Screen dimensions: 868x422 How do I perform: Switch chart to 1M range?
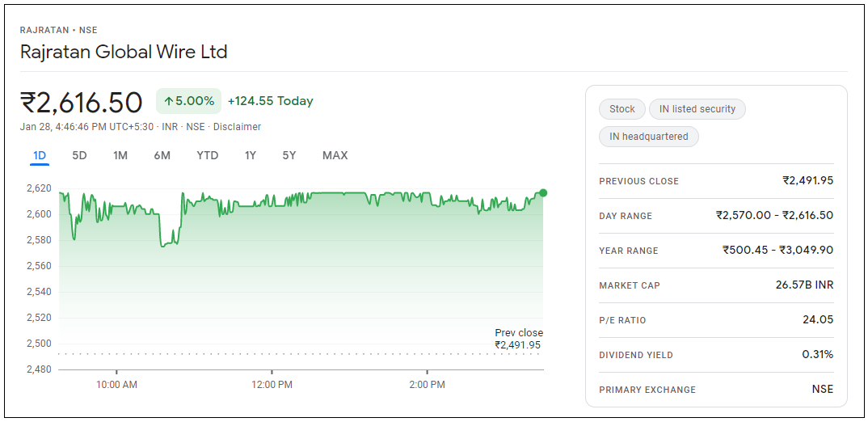click(x=120, y=155)
